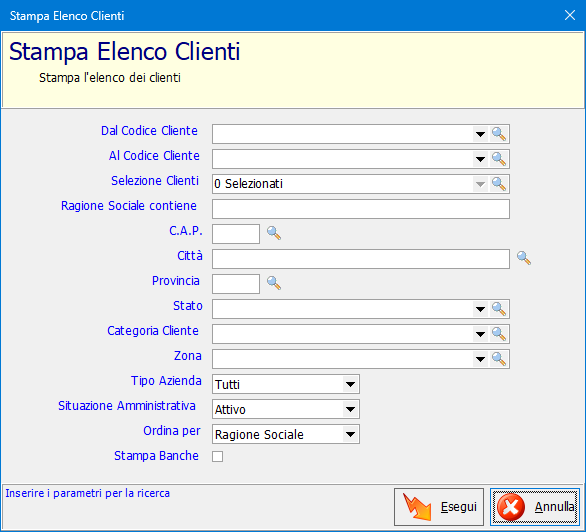The width and height of the screenshot is (586, 532).
Task: Open search lookup for Dal Codice Cliente
Action: [x=499, y=134]
